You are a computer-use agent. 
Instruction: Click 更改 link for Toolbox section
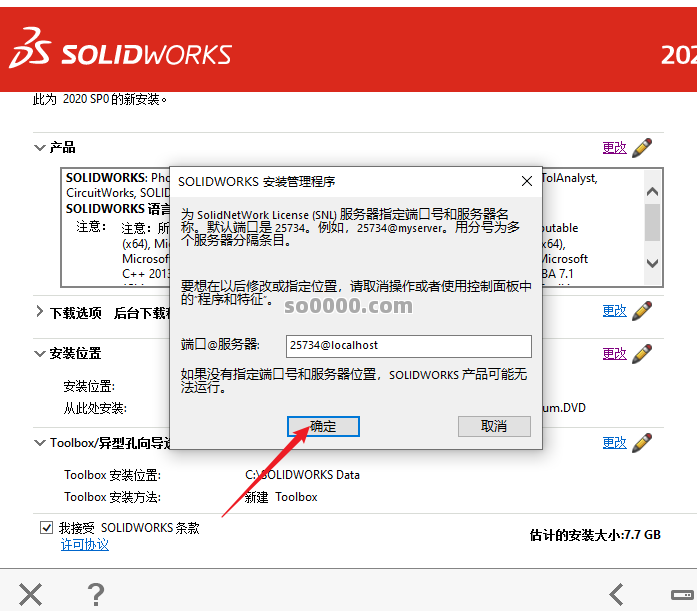click(x=614, y=442)
